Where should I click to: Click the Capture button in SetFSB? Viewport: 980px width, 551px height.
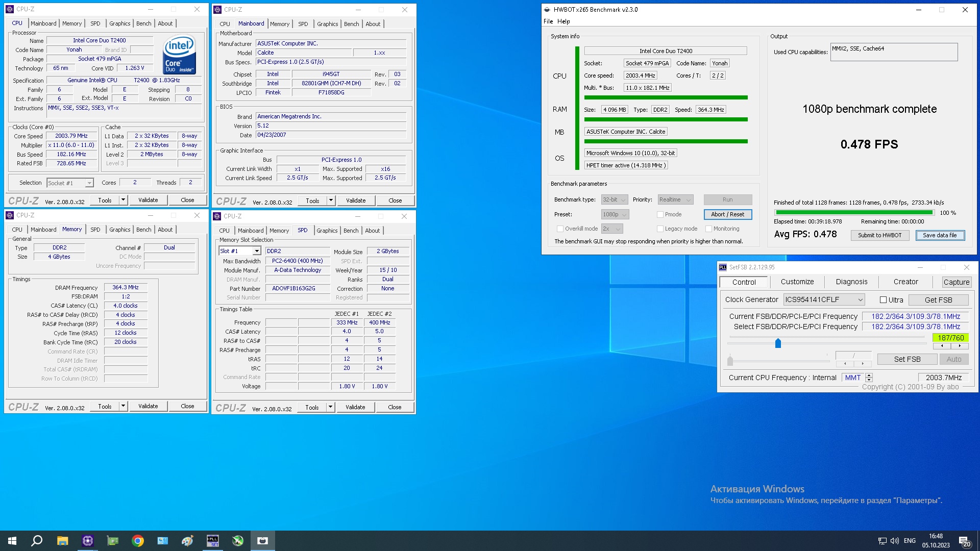pos(956,282)
